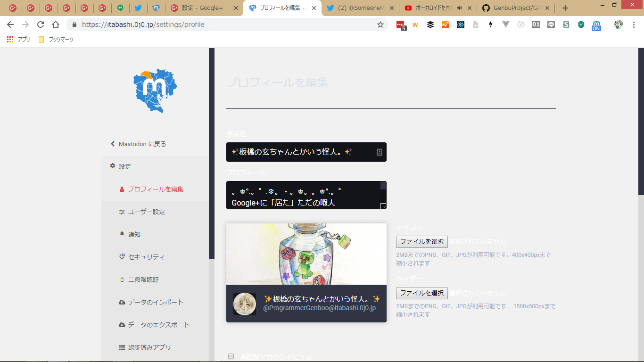
Task: Reload the page
Action: tap(41, 25)
